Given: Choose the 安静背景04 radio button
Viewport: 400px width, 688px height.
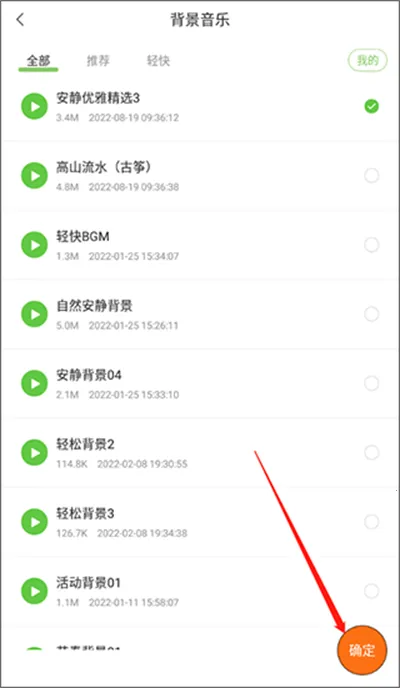Looking at the screenshot, I should [371, 383].
